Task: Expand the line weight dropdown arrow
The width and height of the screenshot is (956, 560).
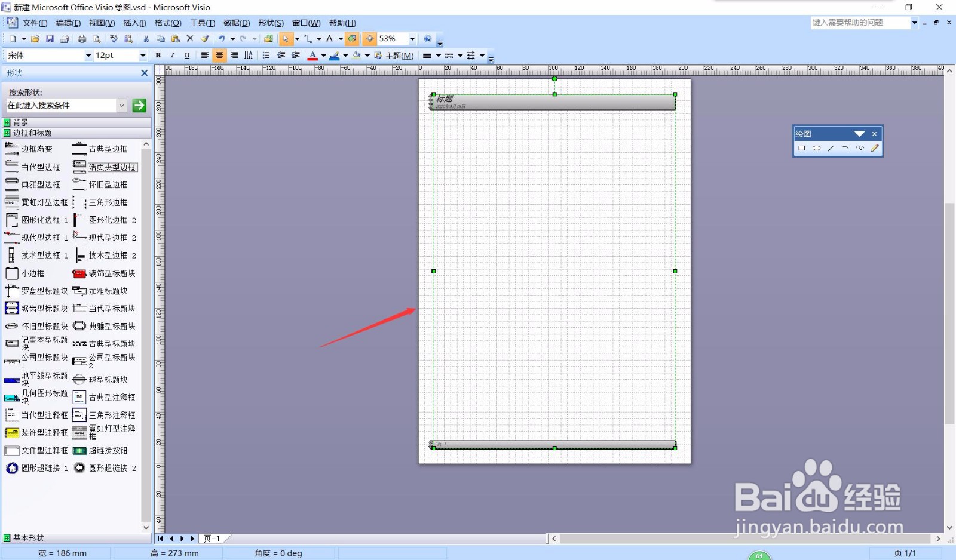Action: pyautogui.click(x=438, y=56)
